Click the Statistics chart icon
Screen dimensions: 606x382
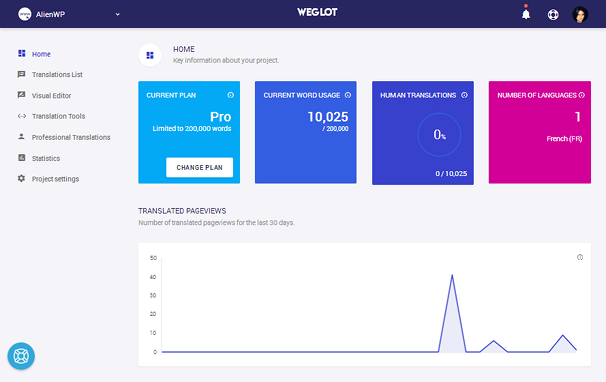tap(22, 158)
